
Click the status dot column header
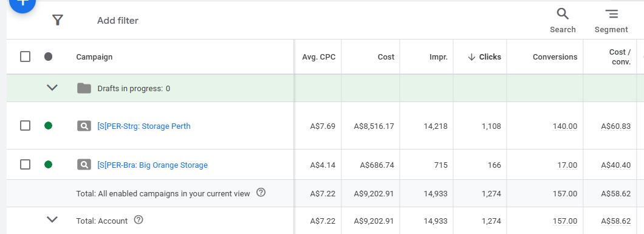[x=49, y=57]
